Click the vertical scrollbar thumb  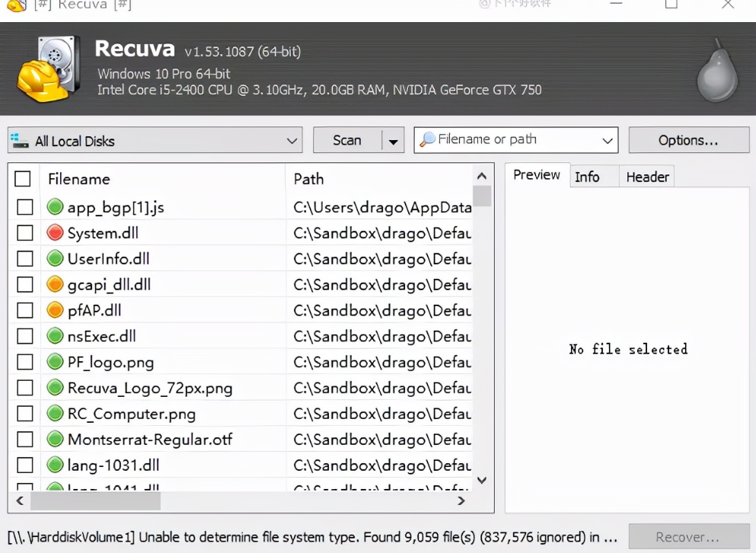pyautogui.click(x=482, y=196)
